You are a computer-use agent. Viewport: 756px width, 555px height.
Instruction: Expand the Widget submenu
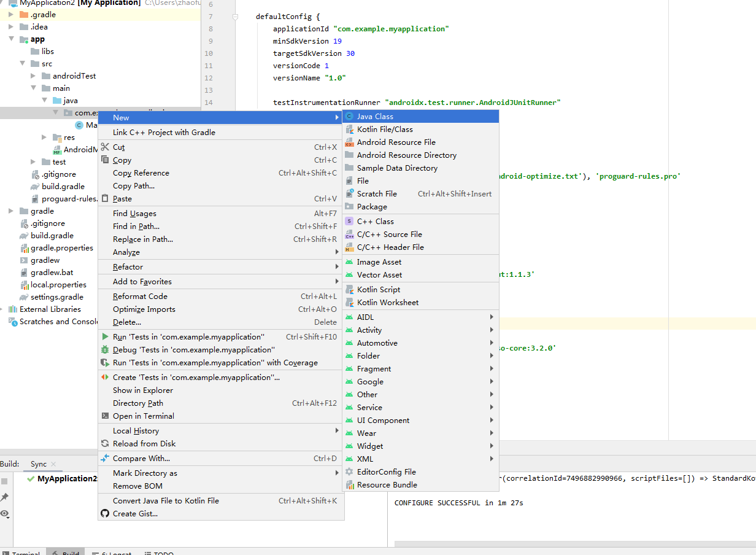420,446
